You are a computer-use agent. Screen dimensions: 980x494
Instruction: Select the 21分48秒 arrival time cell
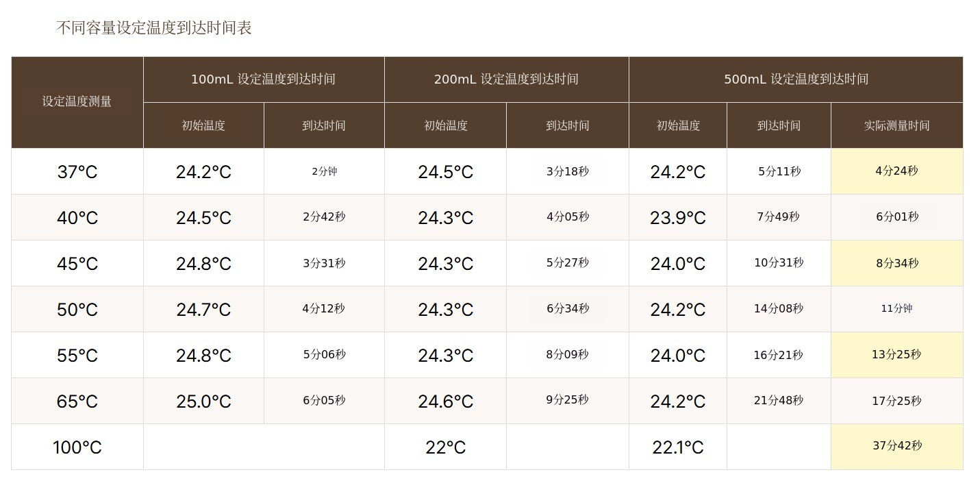click(779, 401)
